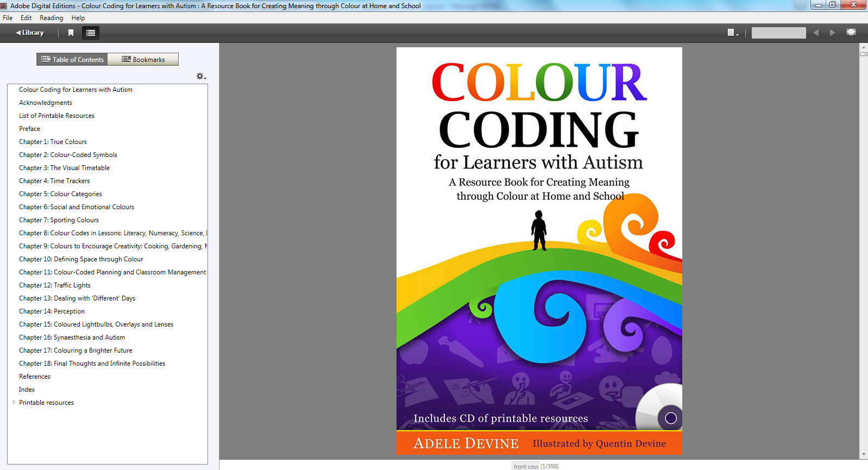The height and width of the screenshot is (470, 868).
Task: Click the search text field in toolbar
Action: point(778,33)
